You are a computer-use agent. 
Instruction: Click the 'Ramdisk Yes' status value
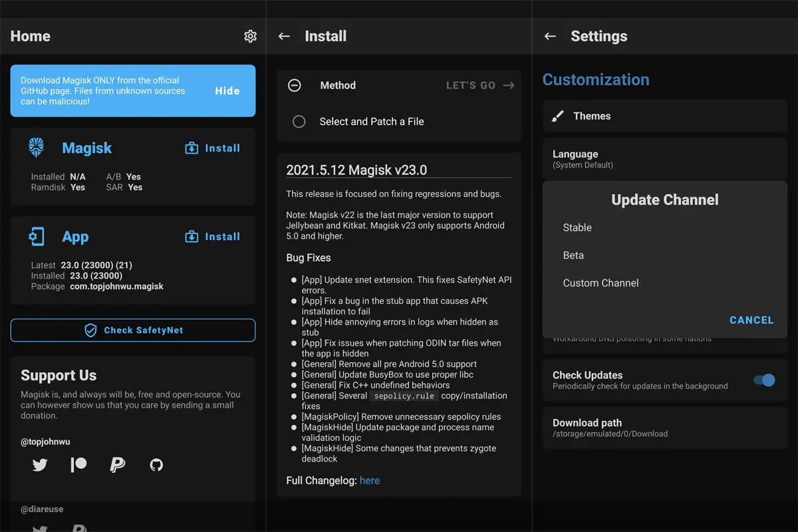coord(59,188)
